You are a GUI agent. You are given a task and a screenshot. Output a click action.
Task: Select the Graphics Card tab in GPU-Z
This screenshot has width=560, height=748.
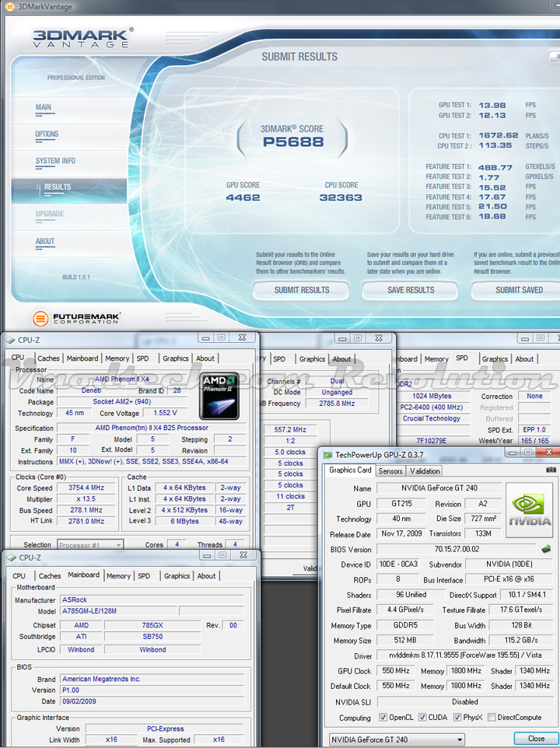click(x=350, y=470)
